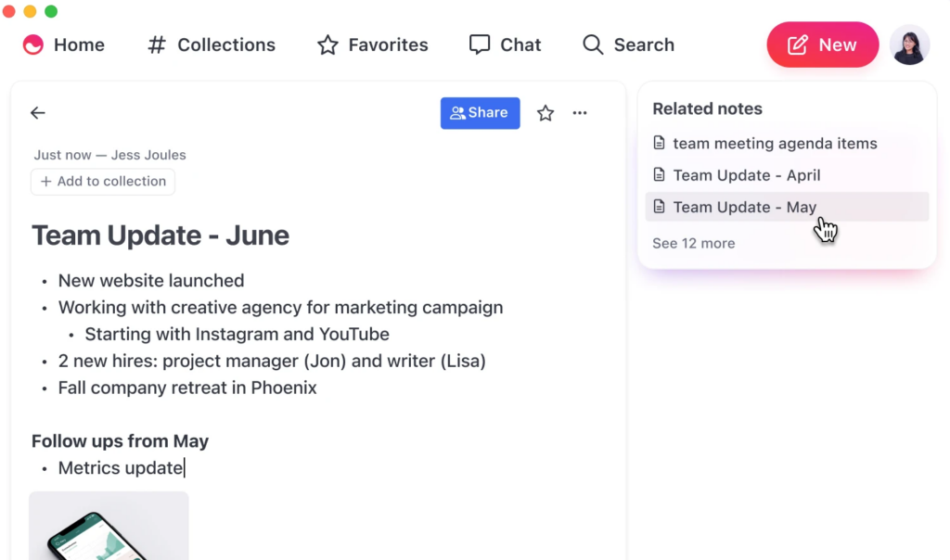Open the user profile avatar
The width and height of the screenshot is (950, 560).
909,45
